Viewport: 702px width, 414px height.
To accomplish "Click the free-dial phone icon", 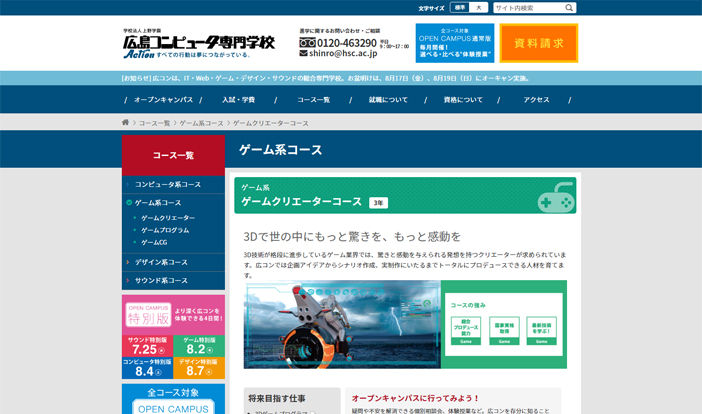I will point(307,43).
